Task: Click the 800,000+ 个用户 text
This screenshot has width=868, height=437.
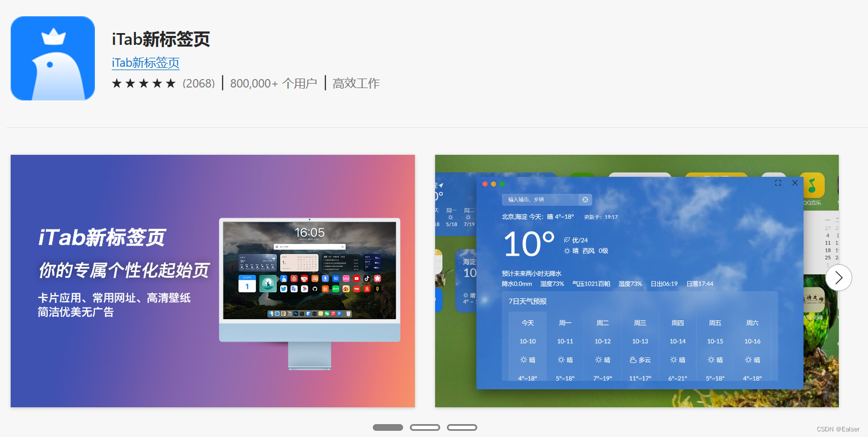Action: [x=273, y=84]
